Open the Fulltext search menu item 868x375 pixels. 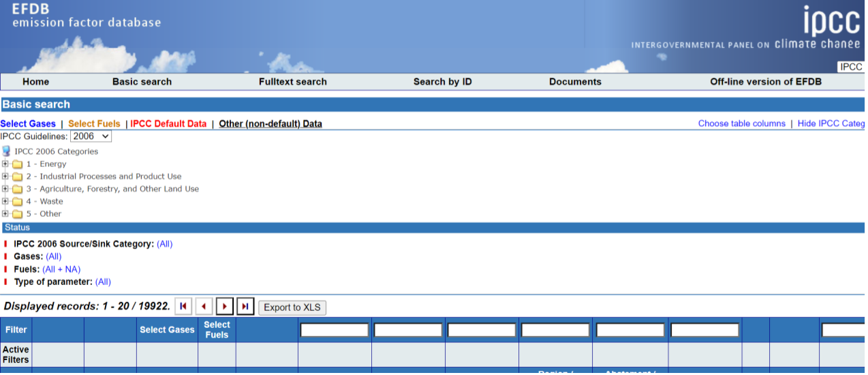(x=293, y=82)
